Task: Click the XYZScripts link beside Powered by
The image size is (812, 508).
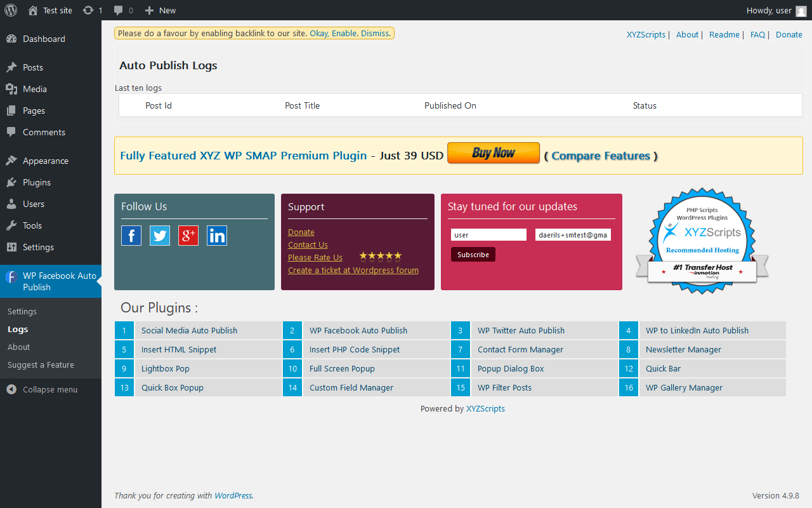Action: pos(485,409)
